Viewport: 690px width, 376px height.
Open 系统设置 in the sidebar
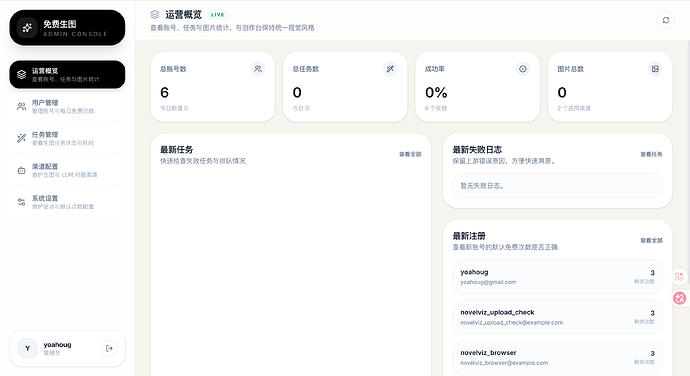[67, 202]
